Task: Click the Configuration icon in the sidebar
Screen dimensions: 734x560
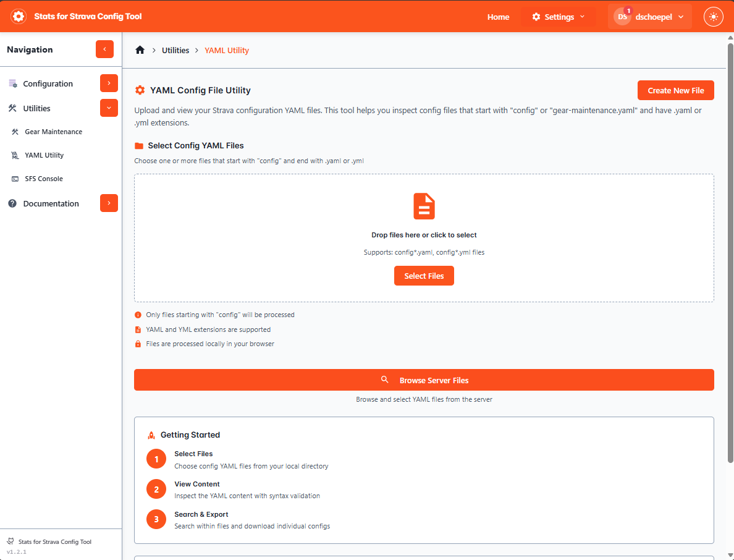Action: [12, 83]
